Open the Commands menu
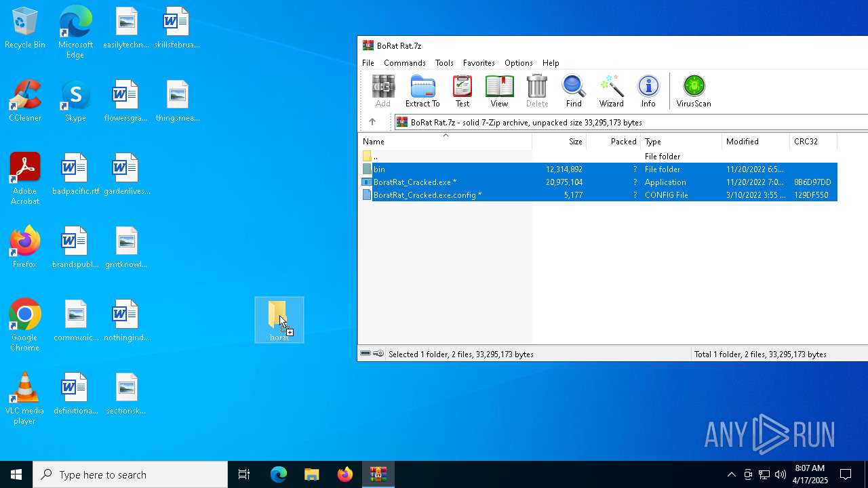Image resolution: width=868 pixels, height=488 pixels. pos(405,63)
